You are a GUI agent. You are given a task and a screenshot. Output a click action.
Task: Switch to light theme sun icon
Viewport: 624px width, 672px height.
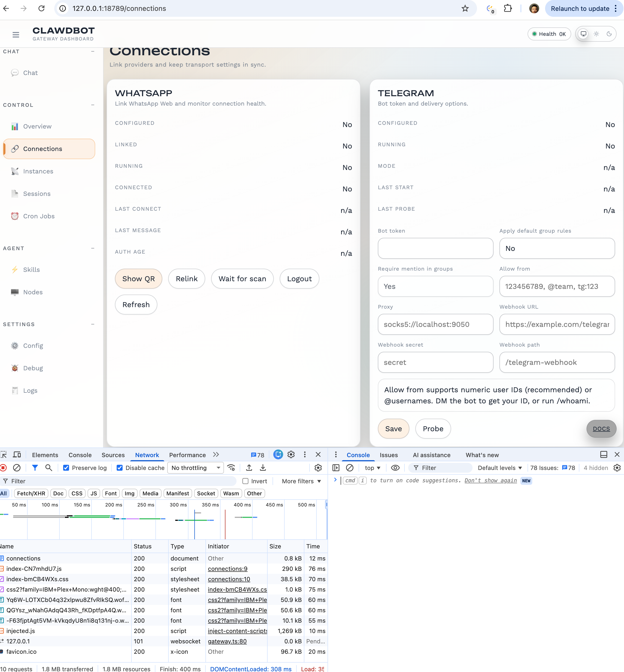click(x=596, y=34)
